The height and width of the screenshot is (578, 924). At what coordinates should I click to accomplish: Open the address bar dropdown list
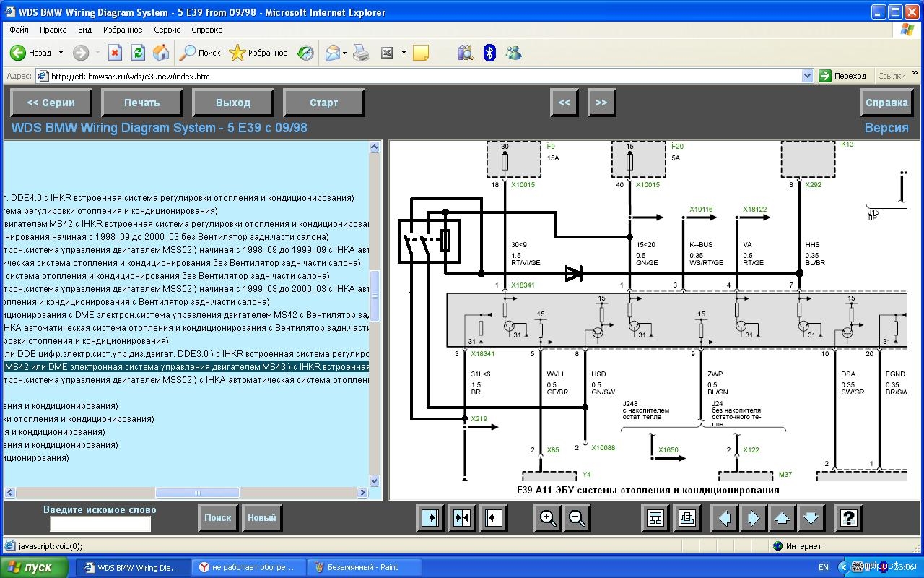pos(807,76)
